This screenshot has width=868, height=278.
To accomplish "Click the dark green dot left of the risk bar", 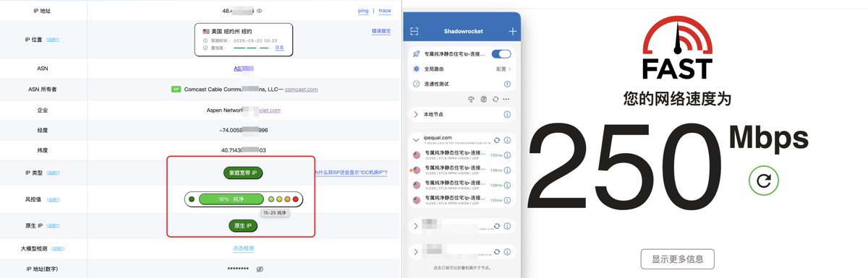I will pos(191,199).
